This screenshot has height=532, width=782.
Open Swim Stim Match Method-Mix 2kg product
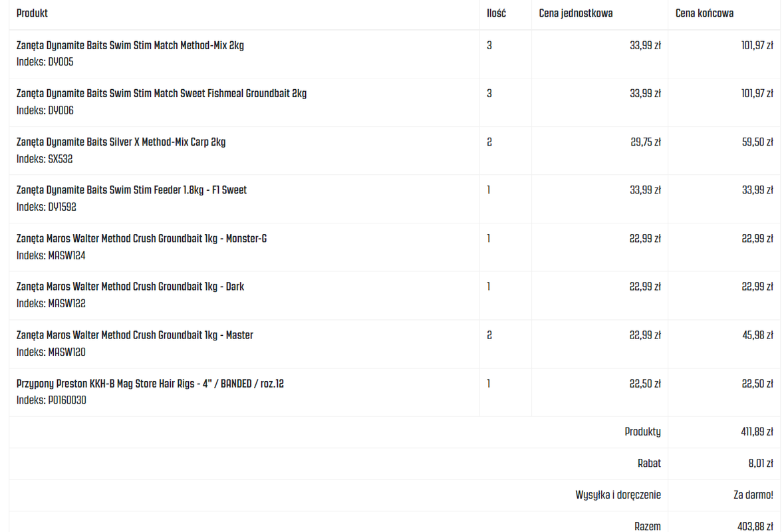tap(130, 45)
